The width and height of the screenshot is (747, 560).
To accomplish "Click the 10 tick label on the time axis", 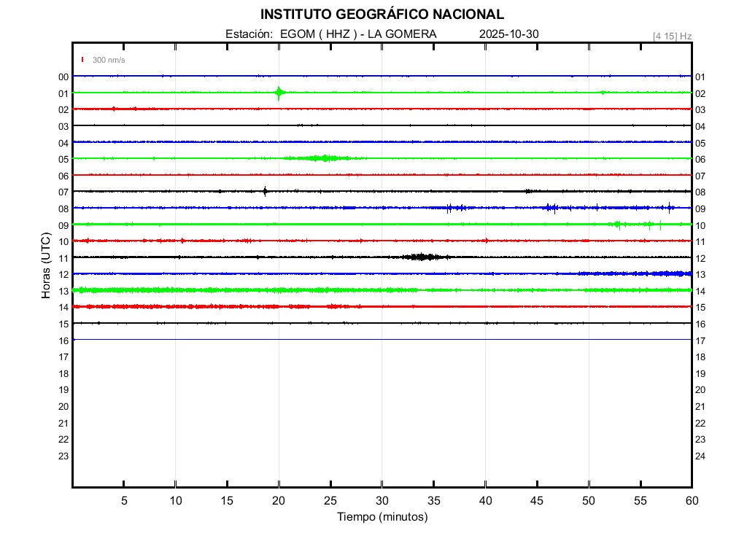I will [175, 500].
